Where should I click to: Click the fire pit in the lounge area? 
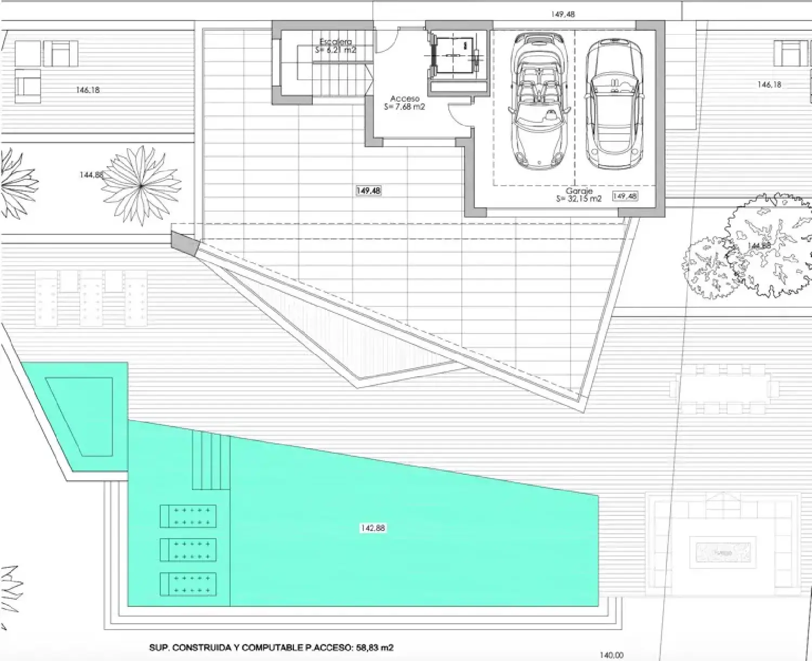(x=723, y=553)
